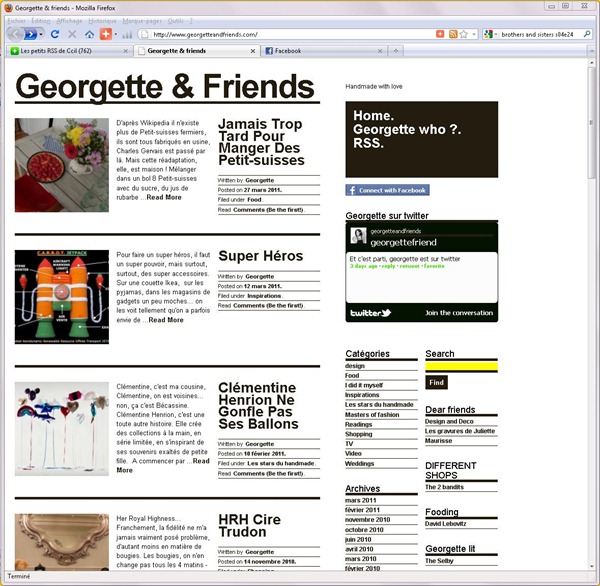
Task: Open the Outils menu
Action: 176,21
